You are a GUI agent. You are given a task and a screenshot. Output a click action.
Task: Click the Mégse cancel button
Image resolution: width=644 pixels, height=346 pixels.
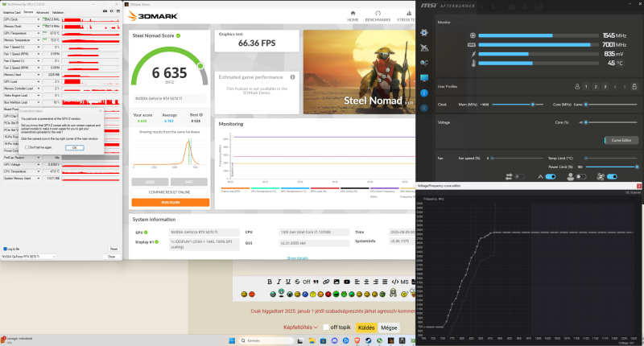click(389, 327)
